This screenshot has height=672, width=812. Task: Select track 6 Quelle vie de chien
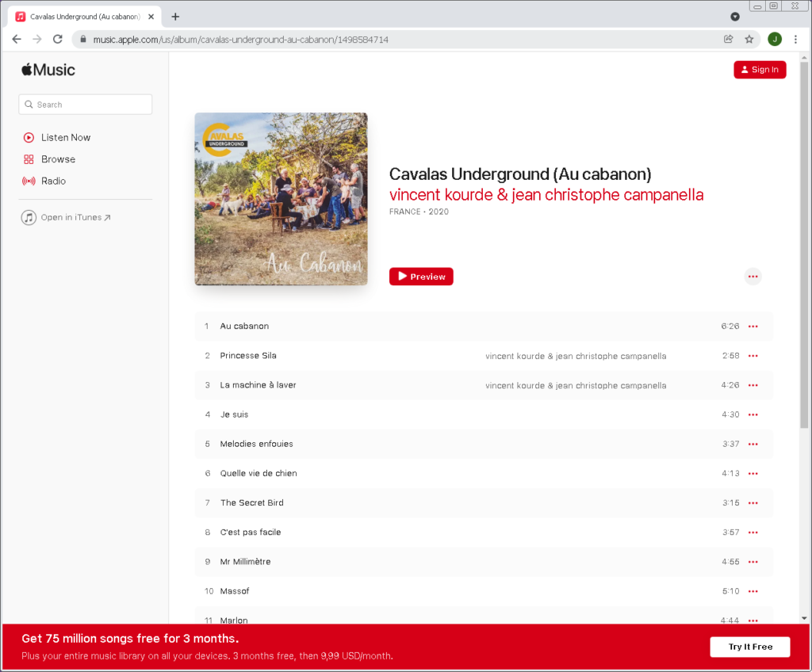[484, 474]
